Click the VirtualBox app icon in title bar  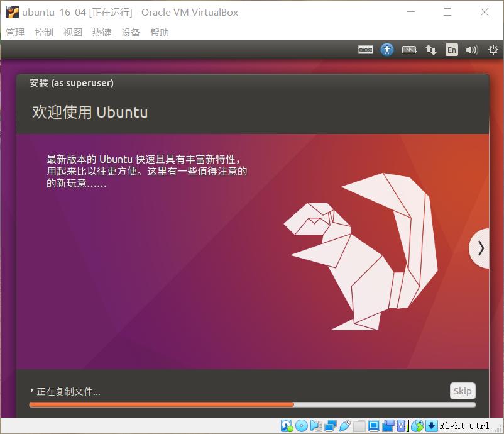point(12,12)
